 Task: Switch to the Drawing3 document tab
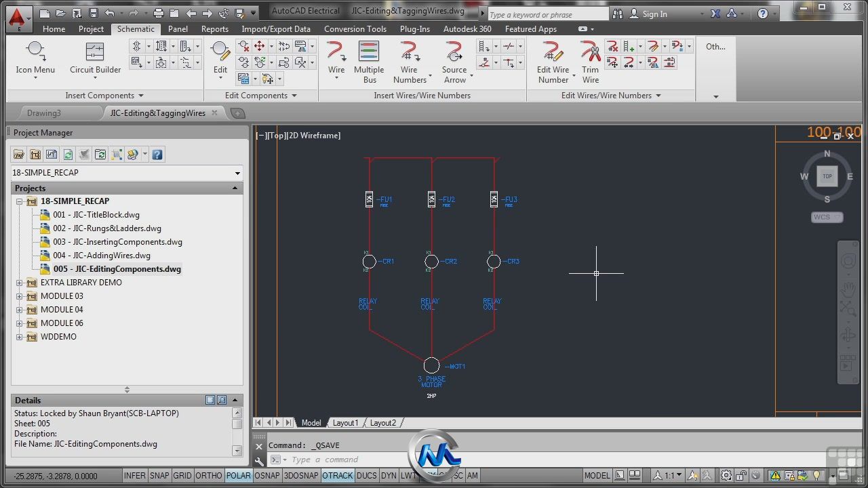tap(44, 113)
